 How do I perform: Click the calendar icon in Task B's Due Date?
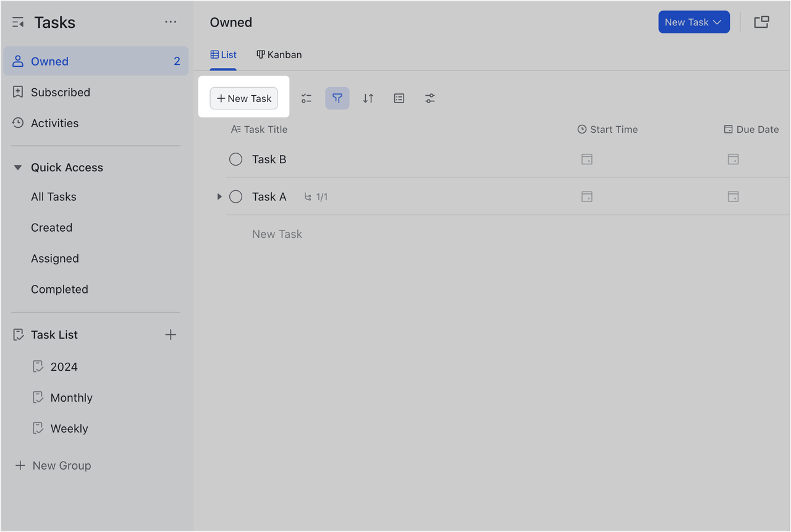(733, 159)
